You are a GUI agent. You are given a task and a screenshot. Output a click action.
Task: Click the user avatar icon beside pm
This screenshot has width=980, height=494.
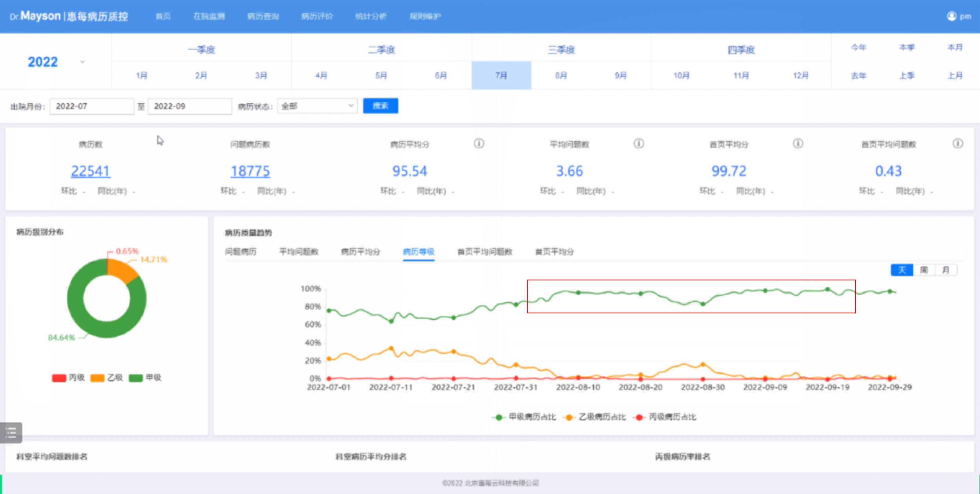[x=951, y=16]
